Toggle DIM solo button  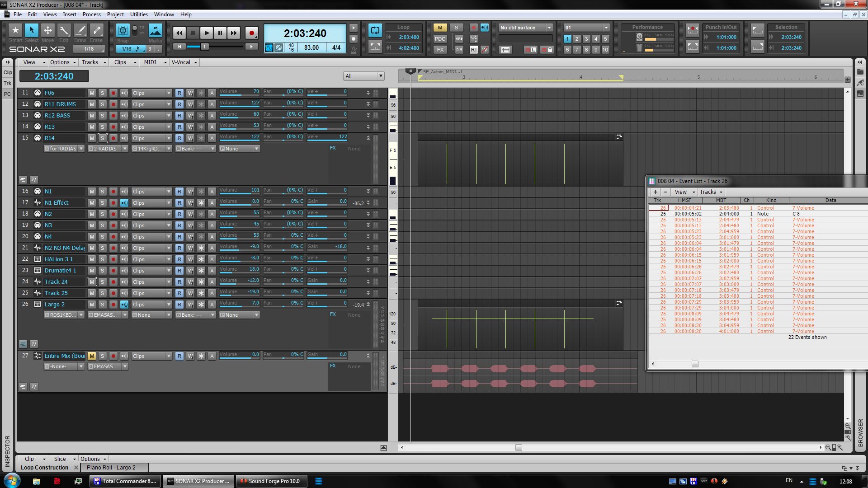click(459, 50)
